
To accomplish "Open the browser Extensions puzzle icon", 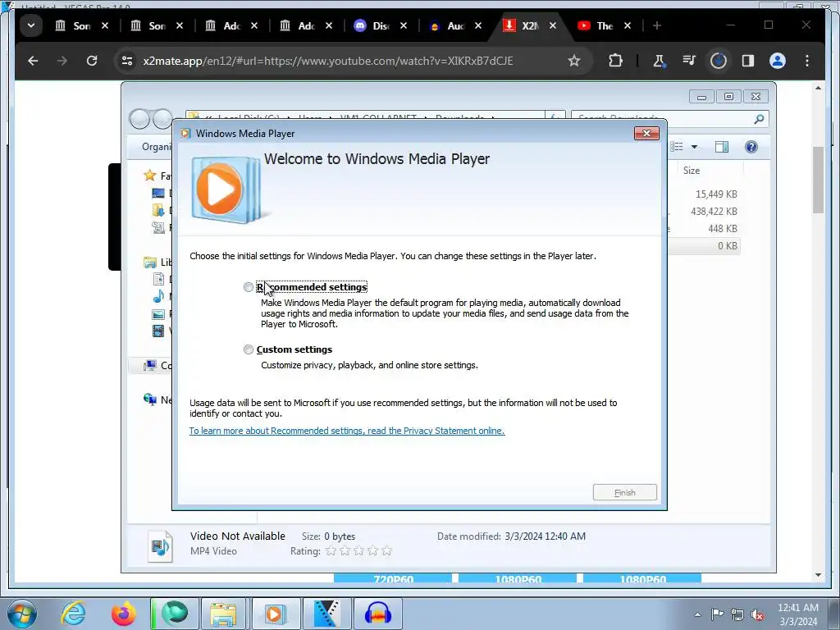I will [615, 61].
